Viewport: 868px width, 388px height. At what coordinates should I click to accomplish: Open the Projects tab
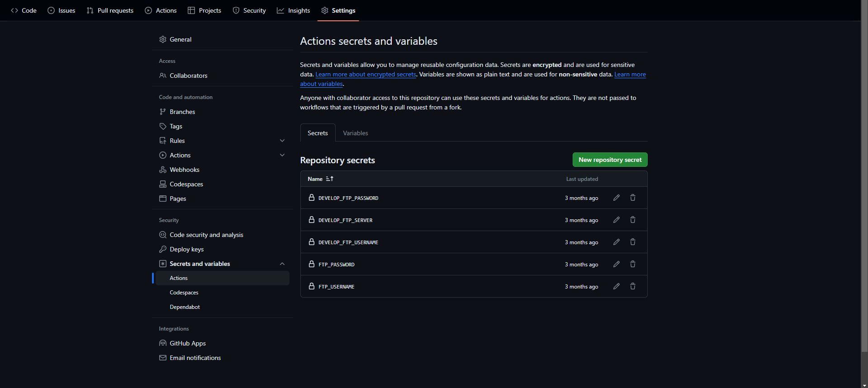point(204,10)
